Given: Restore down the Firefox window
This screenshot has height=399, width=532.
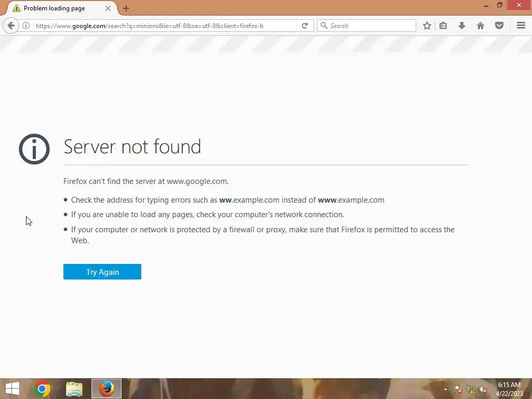Looking at the screenshot, I should pos(500,5).
